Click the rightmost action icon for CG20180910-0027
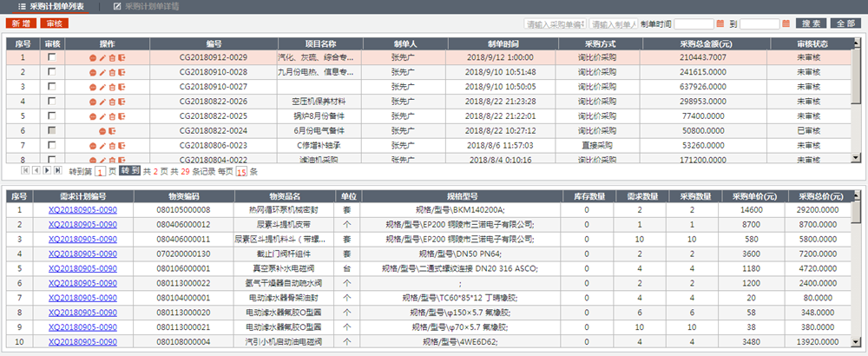This screenshot has width=868, height=356. coord(122,86)
